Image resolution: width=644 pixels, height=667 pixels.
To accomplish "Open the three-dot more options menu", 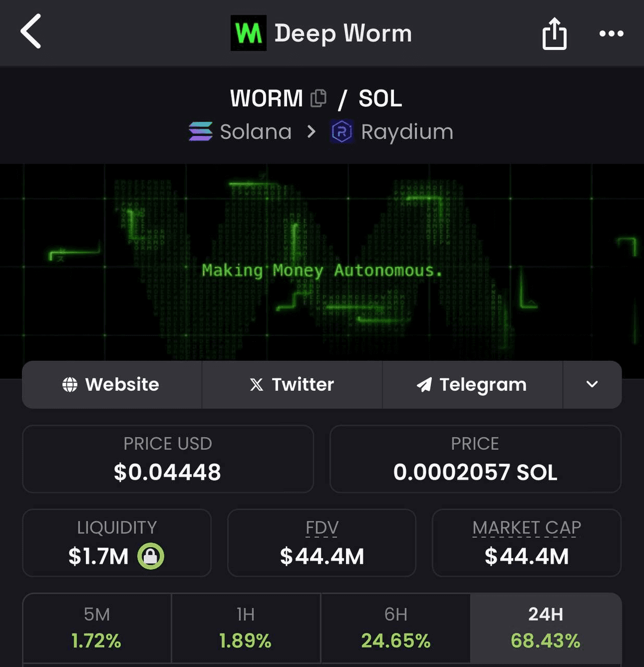I will pos(611,33).
